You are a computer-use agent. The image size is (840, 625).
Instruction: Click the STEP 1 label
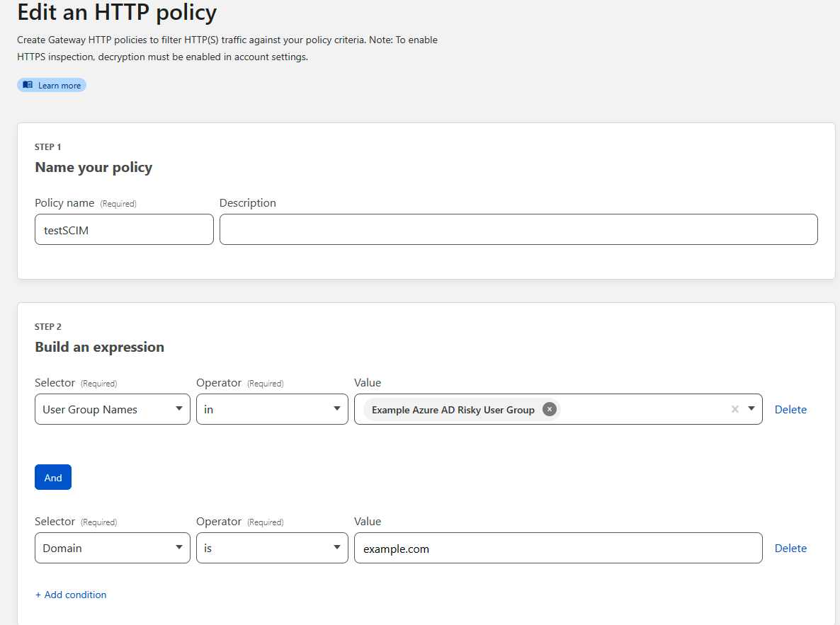(47, 147)
